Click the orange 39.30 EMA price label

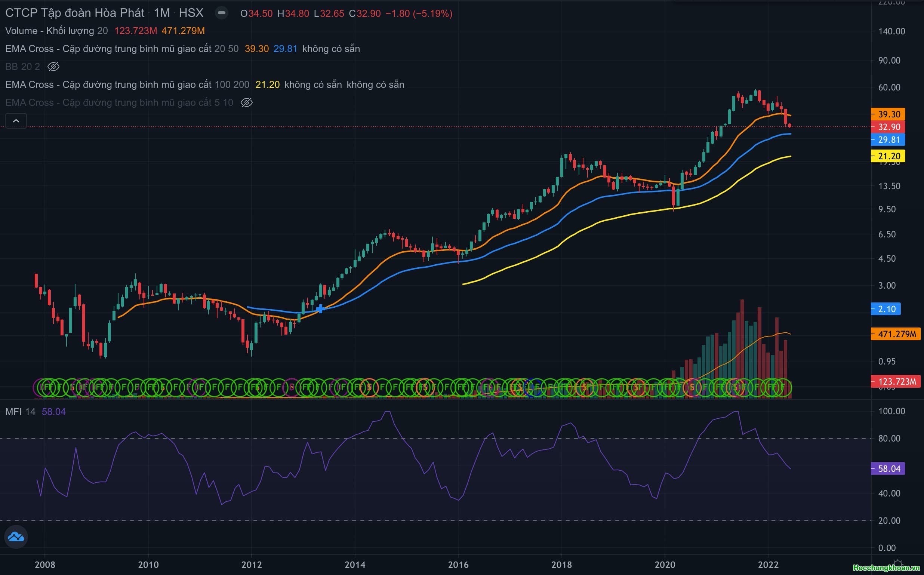pyautogui.click(x=888, y=114)
